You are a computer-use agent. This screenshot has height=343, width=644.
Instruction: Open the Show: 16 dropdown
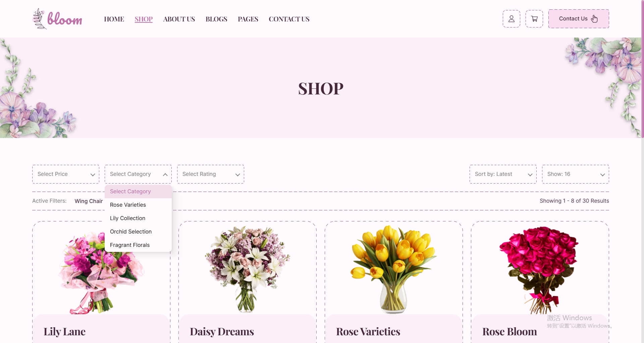point(576,174)
